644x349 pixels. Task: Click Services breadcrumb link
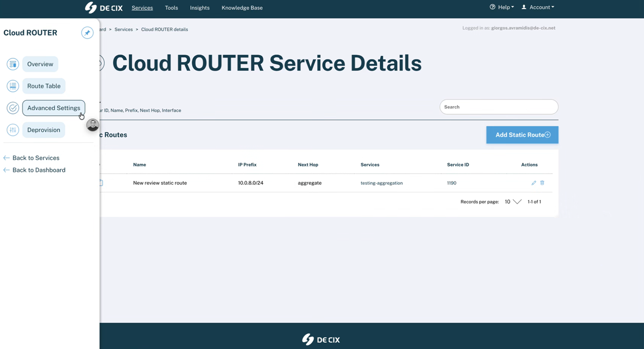pos(123,29)
